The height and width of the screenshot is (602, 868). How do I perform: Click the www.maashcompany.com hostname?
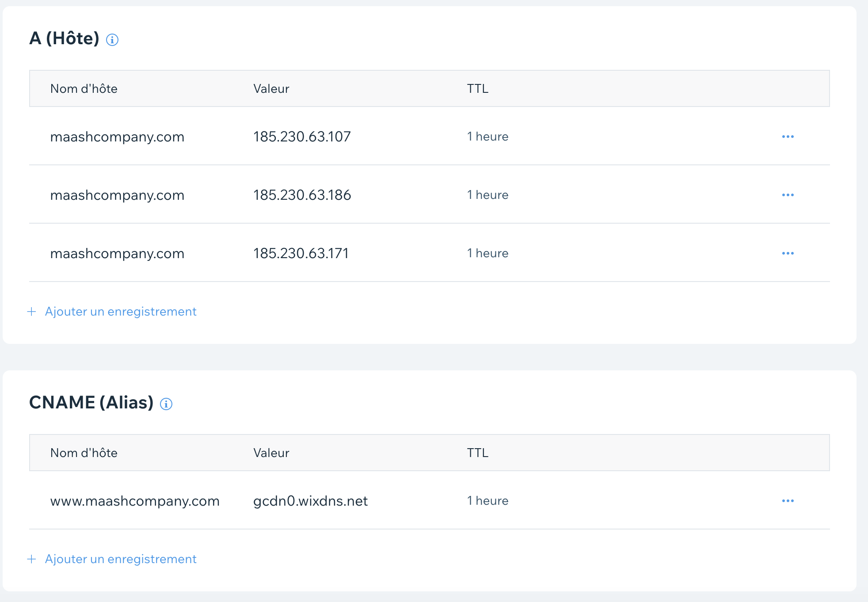pos(135,501)
